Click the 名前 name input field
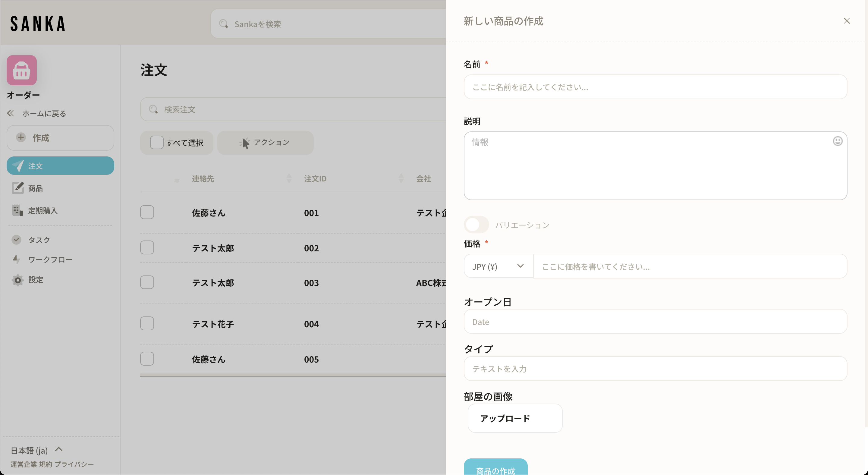The height and width of the screenshot is (475, 868). [655, 87]
